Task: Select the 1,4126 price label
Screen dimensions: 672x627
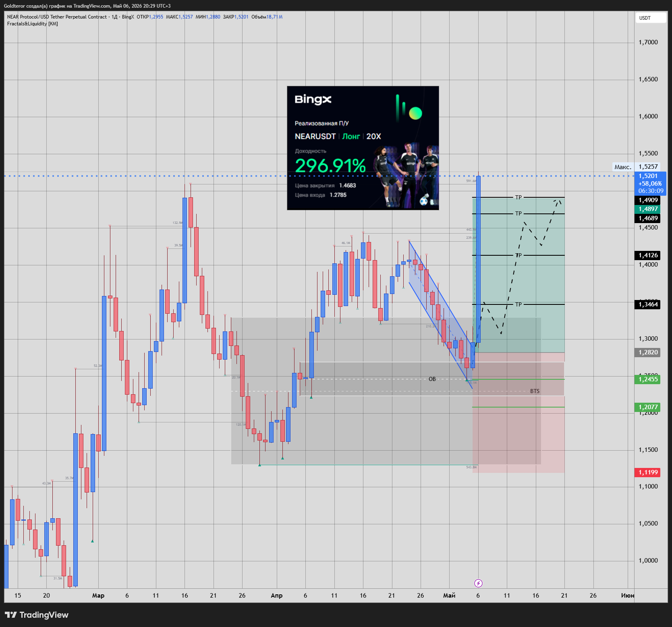Action: pos(647,255)
